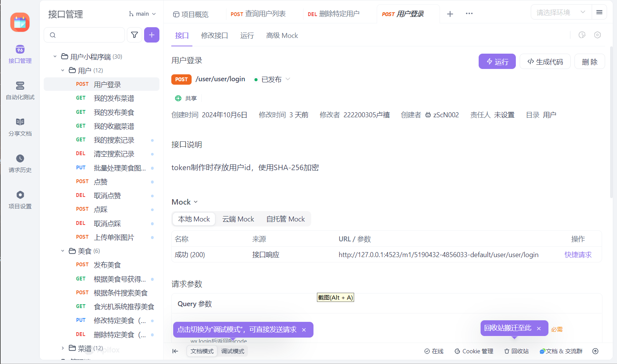Click the 在线 status indicator
The image size is (617, 364).
[x=434, y=351]
